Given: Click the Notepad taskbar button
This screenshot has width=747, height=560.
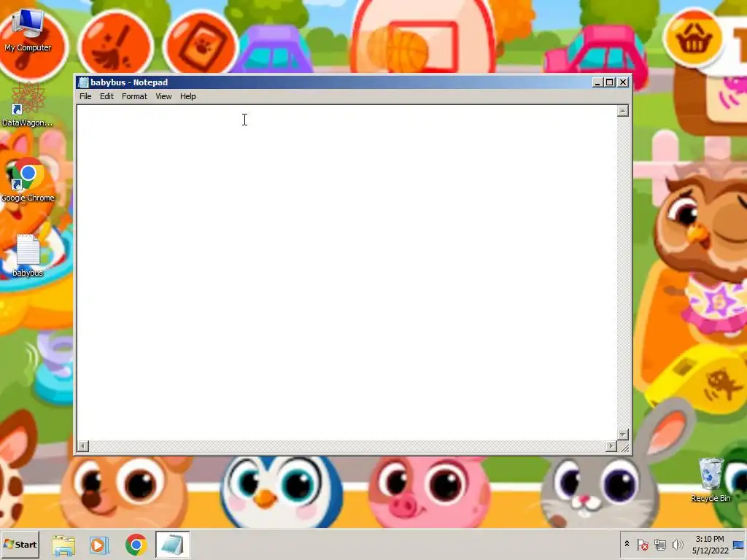Looking at the screenshot, I should coord(172,545).
